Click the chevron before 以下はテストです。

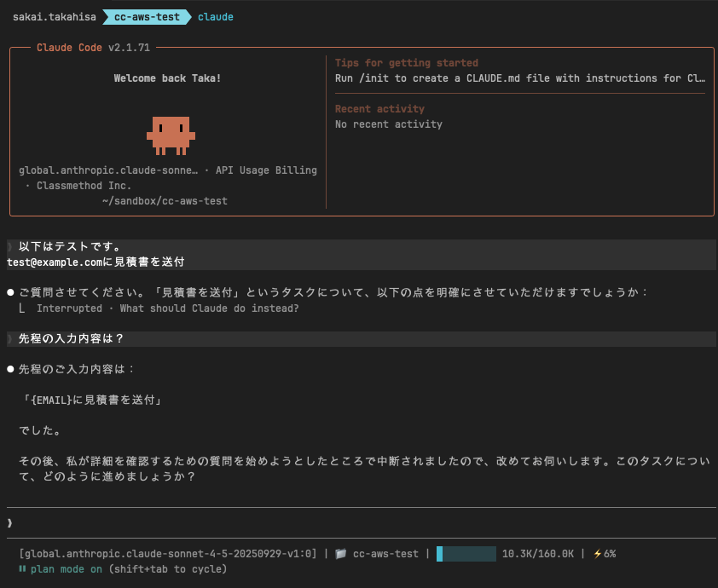click(x=9, y=245)
